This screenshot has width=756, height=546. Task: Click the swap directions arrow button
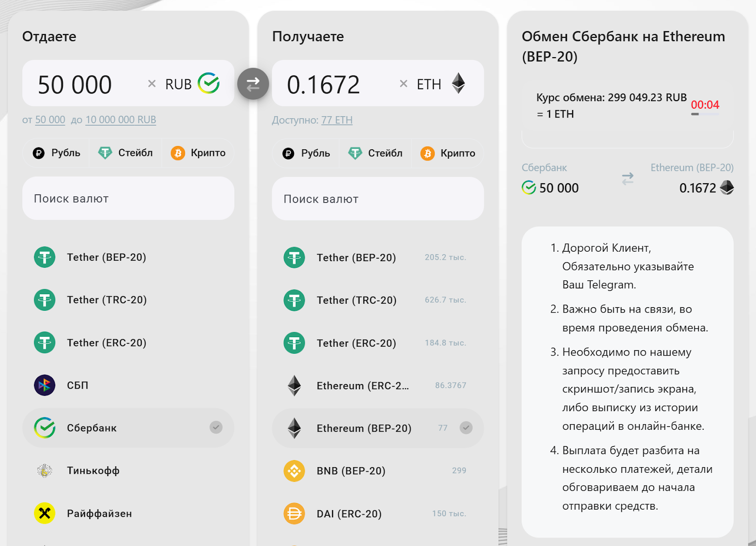[253, 83]
